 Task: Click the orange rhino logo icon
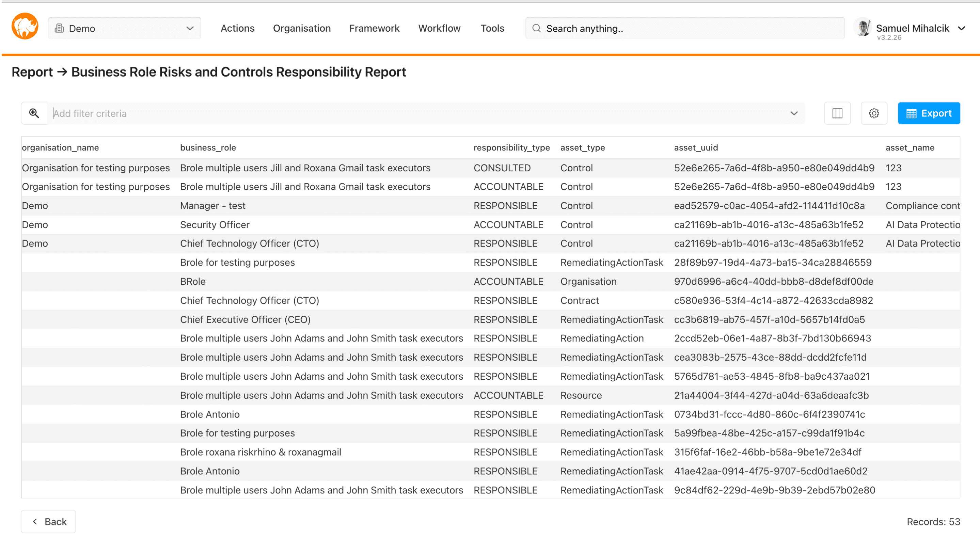pos(25,27)
